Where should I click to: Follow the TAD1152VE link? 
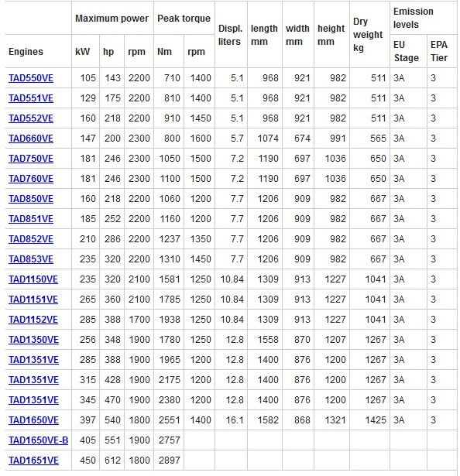(33, 320)
